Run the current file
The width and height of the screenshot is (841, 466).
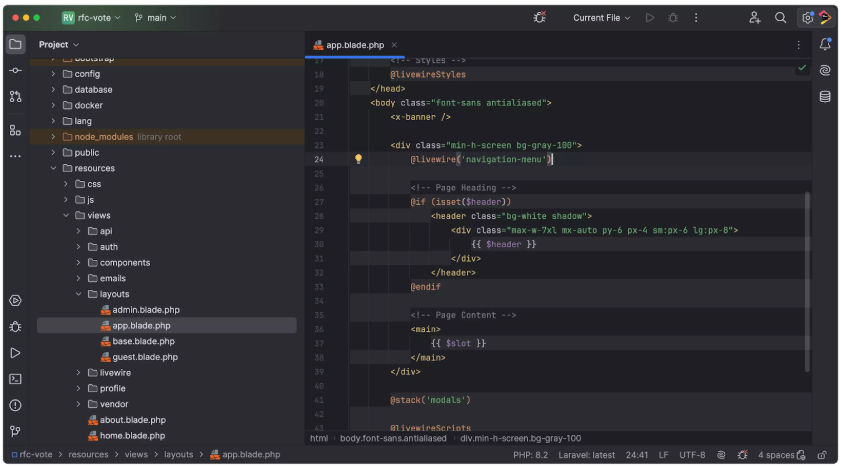pos(650,18)
